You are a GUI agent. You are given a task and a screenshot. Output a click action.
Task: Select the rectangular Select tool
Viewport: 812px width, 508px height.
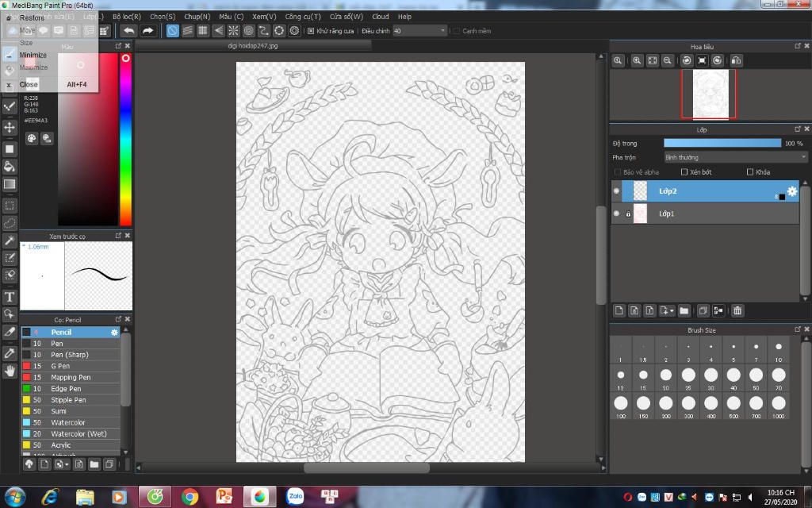[x=10, y=206]
